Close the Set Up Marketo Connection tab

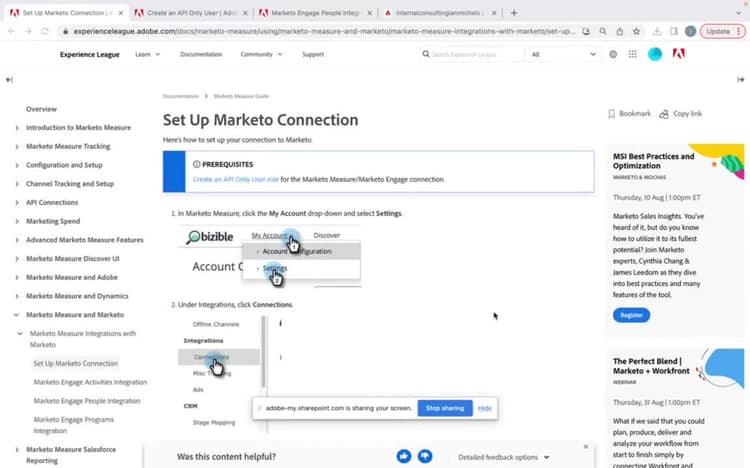tap(121, 13)
